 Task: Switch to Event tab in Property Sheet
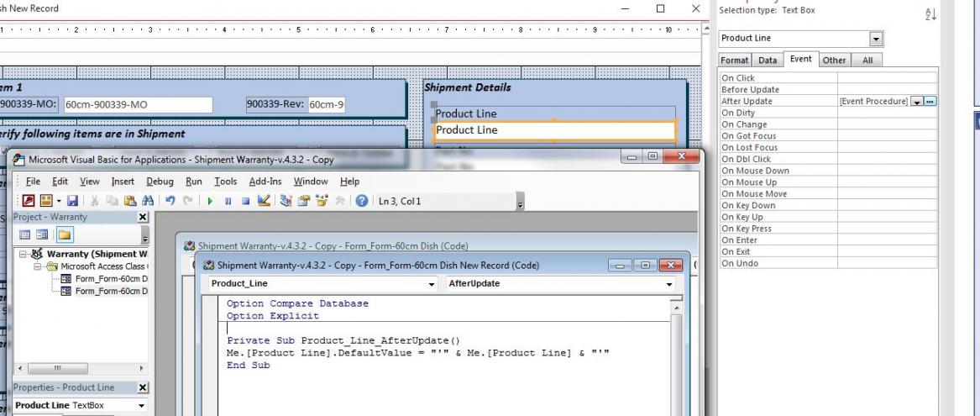800,59
